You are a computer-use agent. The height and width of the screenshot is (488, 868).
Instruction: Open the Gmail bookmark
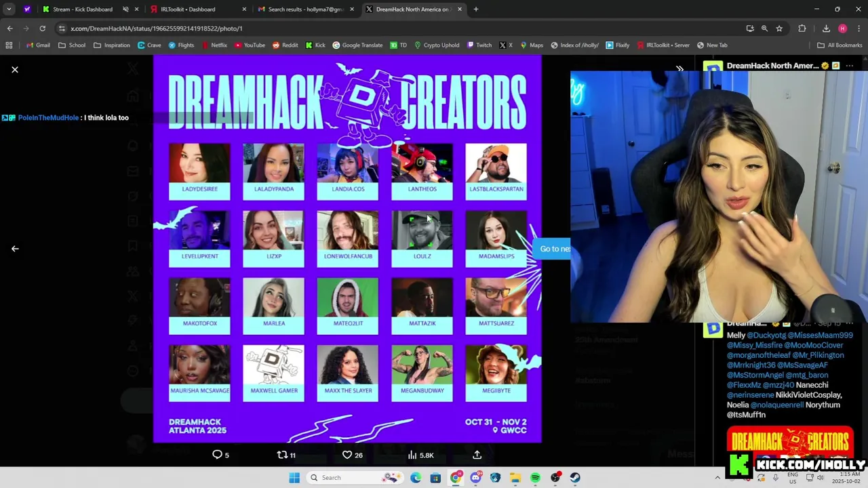[38, 45]
